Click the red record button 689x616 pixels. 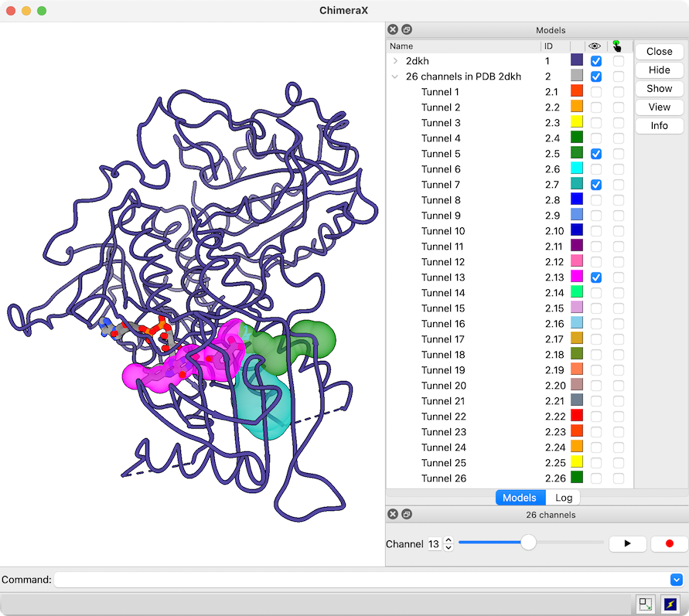[x=669, y=543]
